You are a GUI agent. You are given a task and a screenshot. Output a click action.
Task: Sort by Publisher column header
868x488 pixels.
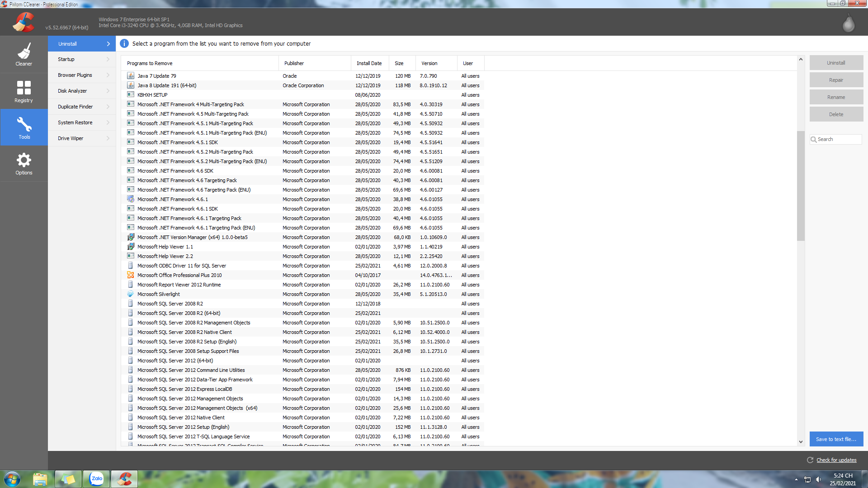click(x=315, y=63)
